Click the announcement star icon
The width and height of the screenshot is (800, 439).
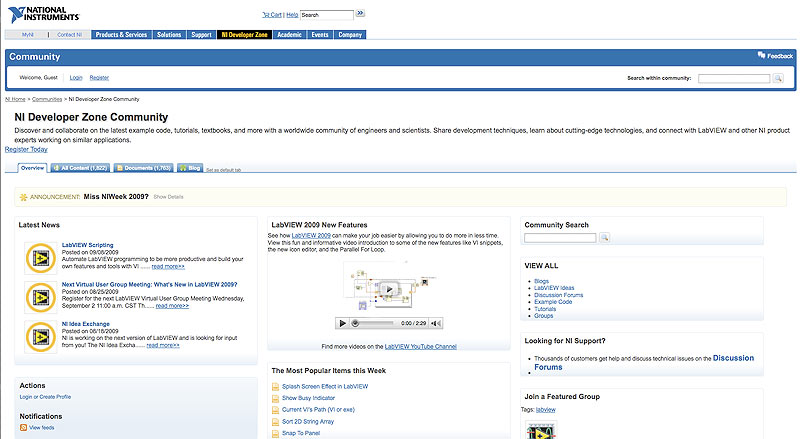(x=23, y=197)
